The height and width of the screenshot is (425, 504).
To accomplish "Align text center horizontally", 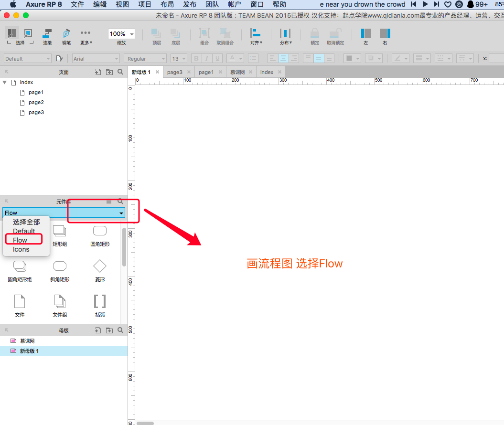I will coord(283,58).
